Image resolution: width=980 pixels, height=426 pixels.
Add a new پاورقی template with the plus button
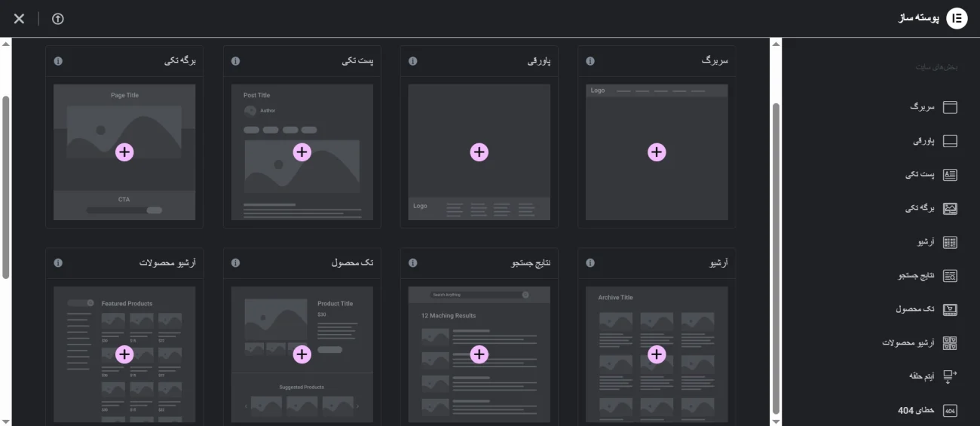(x=479, y=152)
